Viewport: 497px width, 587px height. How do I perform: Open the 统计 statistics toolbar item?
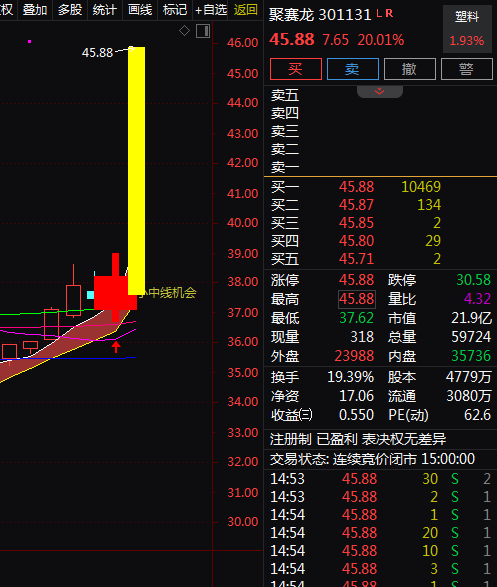(x=105, y=9)
